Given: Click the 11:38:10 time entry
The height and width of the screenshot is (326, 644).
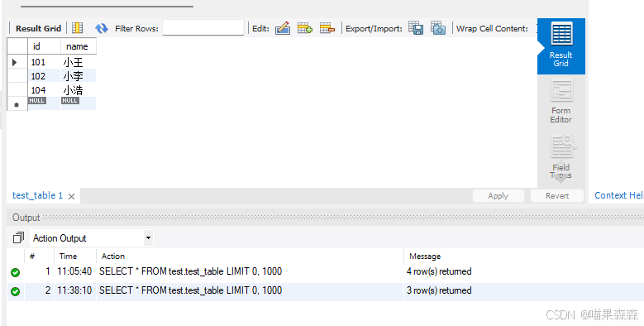Looking at the screenshot, I should pyautogui.click(x=74, y=290).
